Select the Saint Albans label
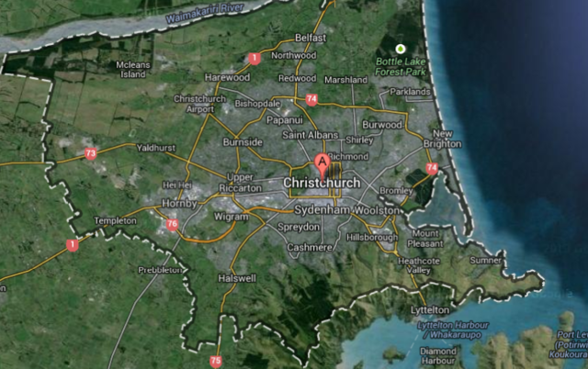 click(311, 135)
